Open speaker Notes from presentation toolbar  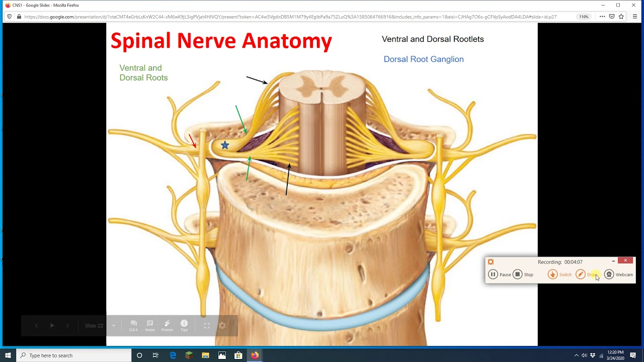tap(150, 326)
